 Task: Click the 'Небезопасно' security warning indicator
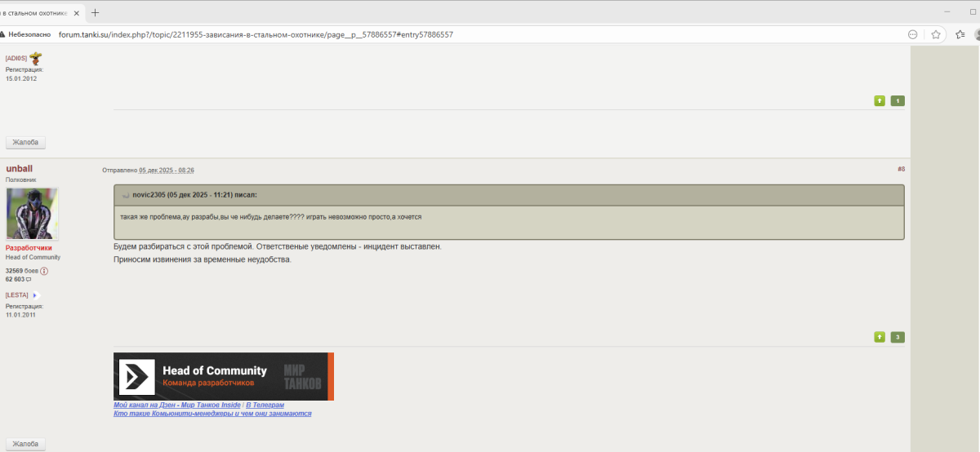[25, 34]
